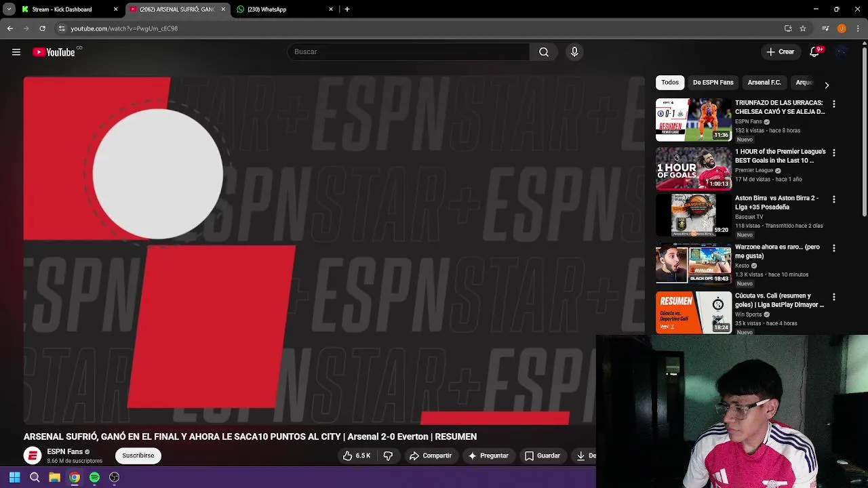Open the ESPN Fans channel avatar
This screenshot has height=488, width=868.
(x=33, y=456)
